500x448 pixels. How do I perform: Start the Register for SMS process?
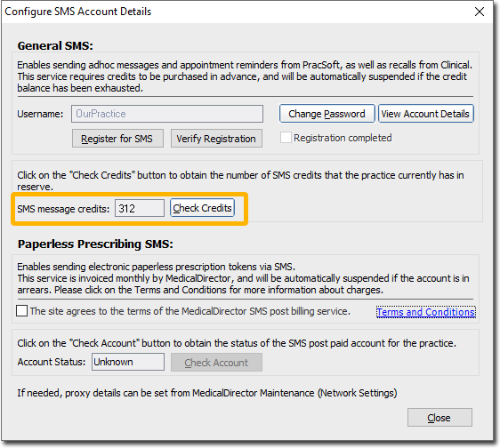point(117,139)
